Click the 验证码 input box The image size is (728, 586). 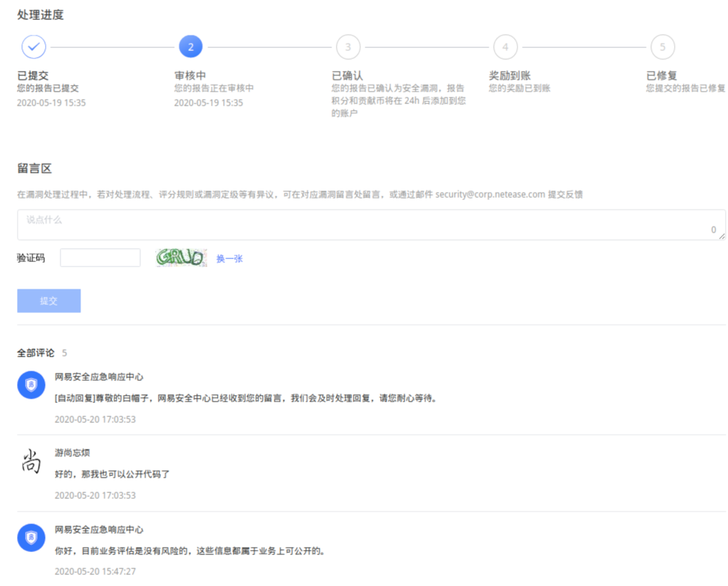pyautogui.click(x=100, y=257)
